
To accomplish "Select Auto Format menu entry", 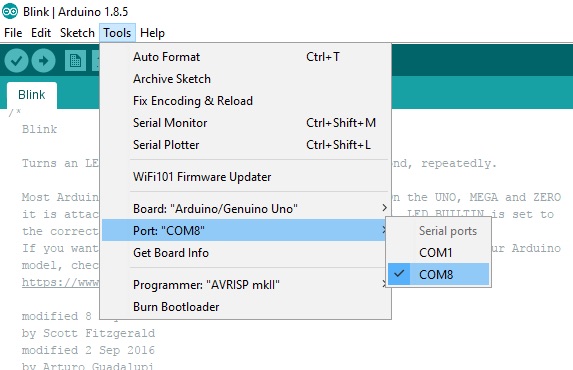I will 244,57.
